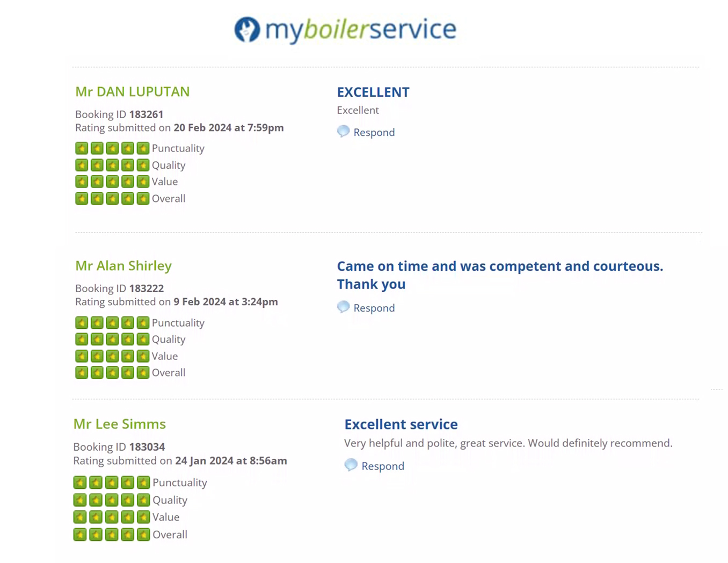
Task: Respond to Dan Luputan's Excellent review
Action: point(374,133)
